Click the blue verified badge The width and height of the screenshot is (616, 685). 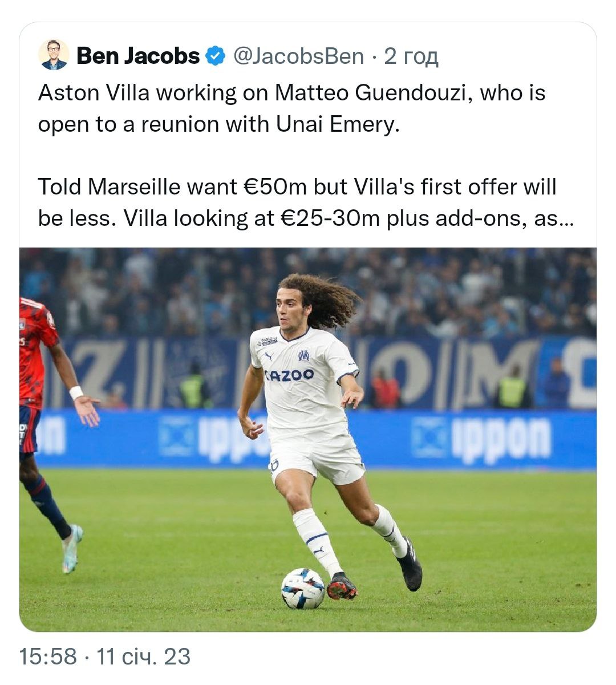(x=216, y=56)
